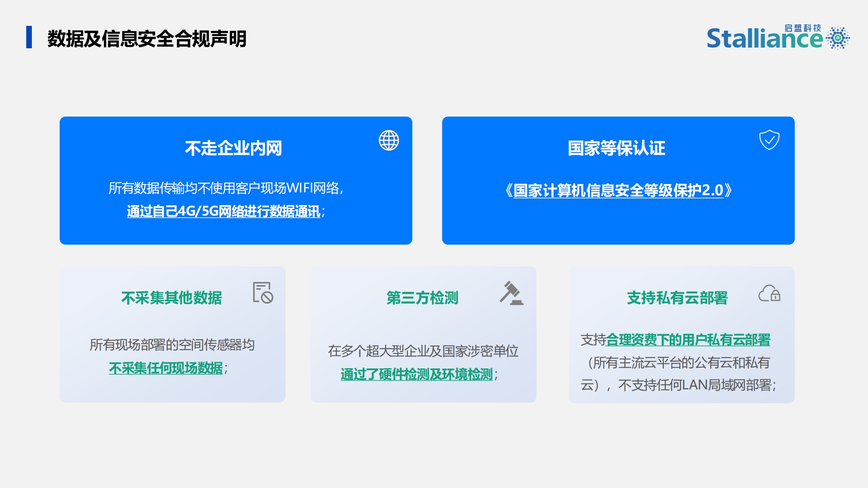
Task: Click the globe icon on the 不走企业内网 card
Action: click(x=389, y=140)
